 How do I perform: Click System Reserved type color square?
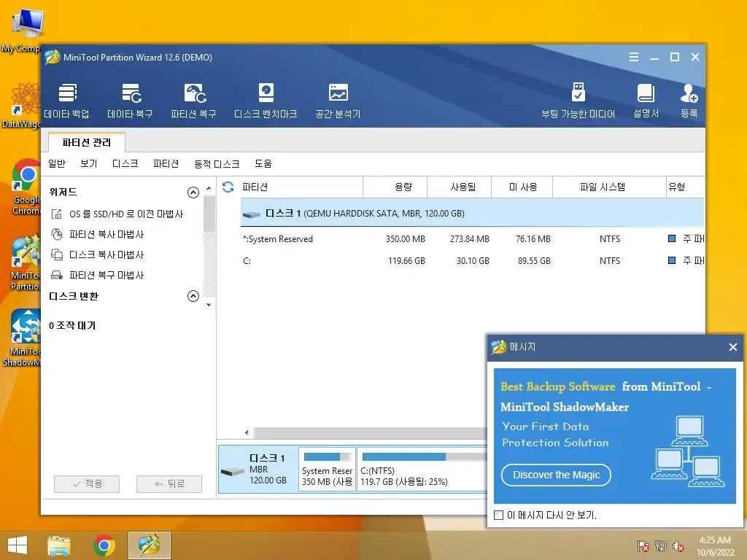pyautogui.click(x=672, y=238)
